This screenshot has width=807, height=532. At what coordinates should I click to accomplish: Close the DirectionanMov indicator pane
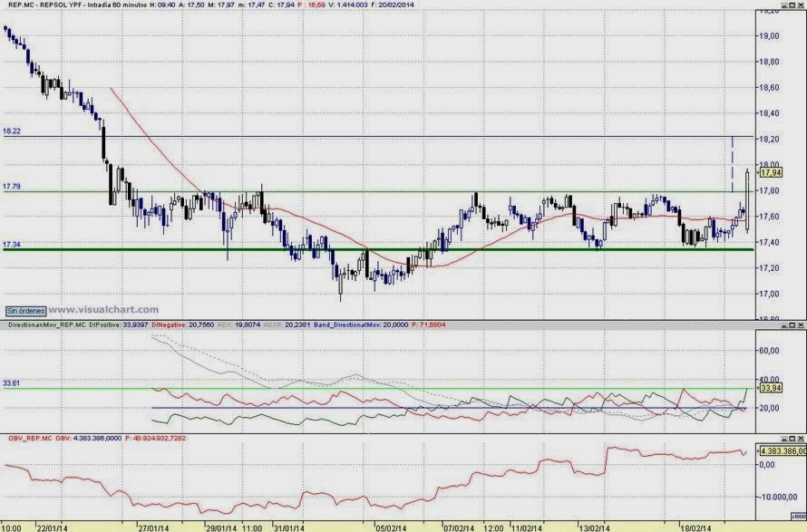point(801,325)
